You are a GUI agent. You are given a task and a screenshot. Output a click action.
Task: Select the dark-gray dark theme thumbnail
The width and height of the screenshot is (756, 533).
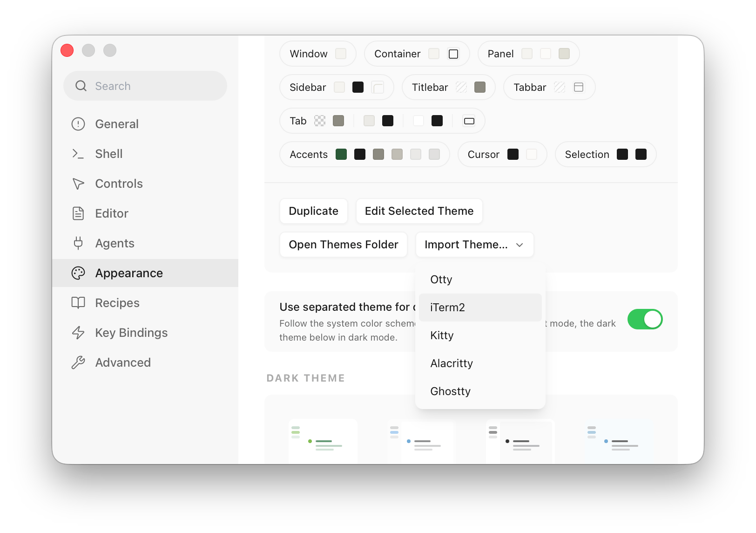[x=520, y=441]
